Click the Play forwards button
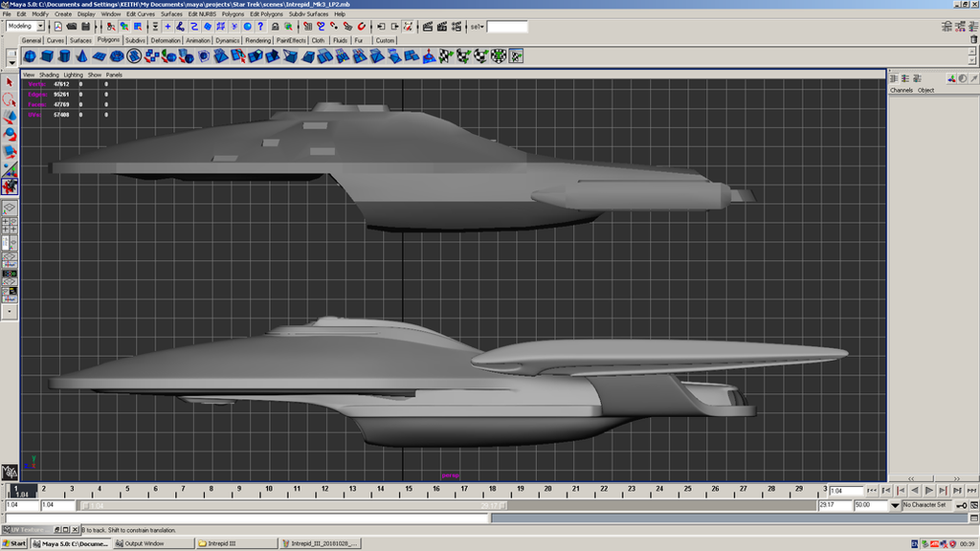The width and height of the screenshot is (980, 551). click(928, 491)
